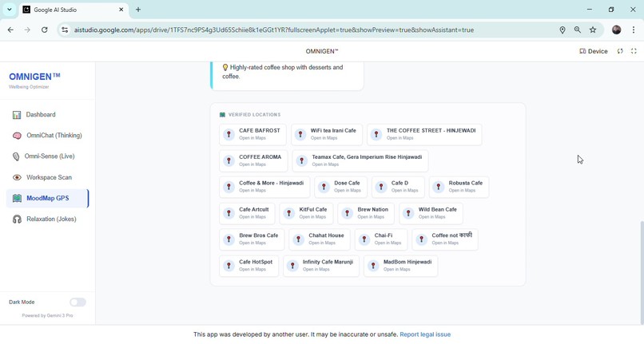Open the Device preview selector
Image resolution: width=644 pixels, height=344 pixels.
coord(593,51)
